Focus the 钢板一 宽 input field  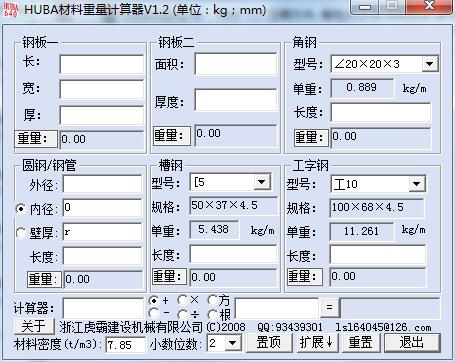coord(102,89)
